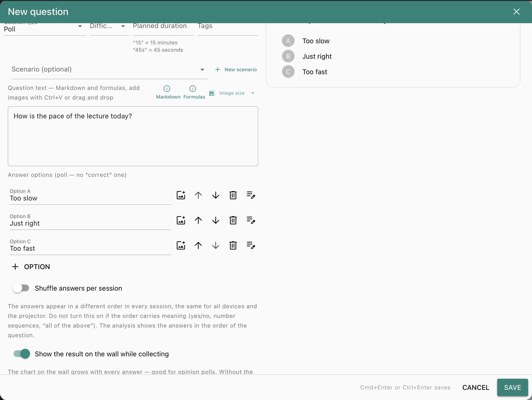Add an image to Option A
This screenshot has height=400, width=532.
point(181,195)
